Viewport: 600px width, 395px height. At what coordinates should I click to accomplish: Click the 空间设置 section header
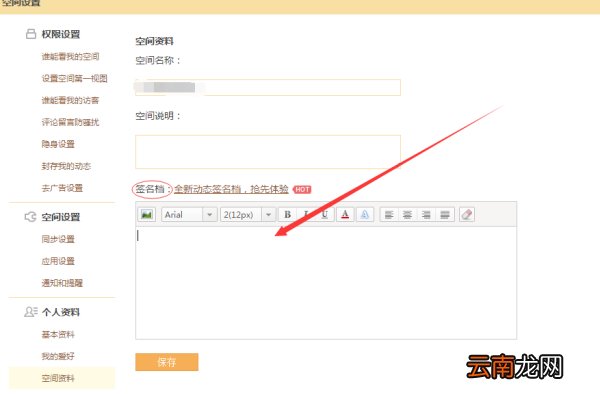[x=61, y=217]
